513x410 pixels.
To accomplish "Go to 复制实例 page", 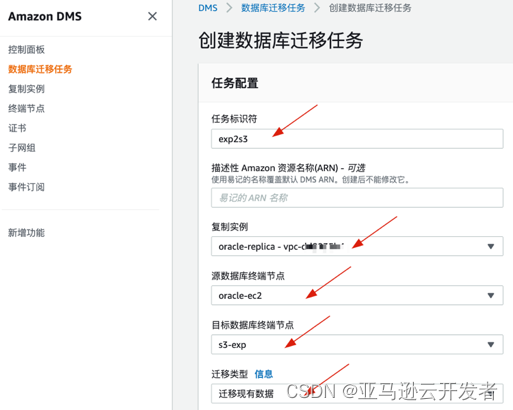I will pos(26,89).
